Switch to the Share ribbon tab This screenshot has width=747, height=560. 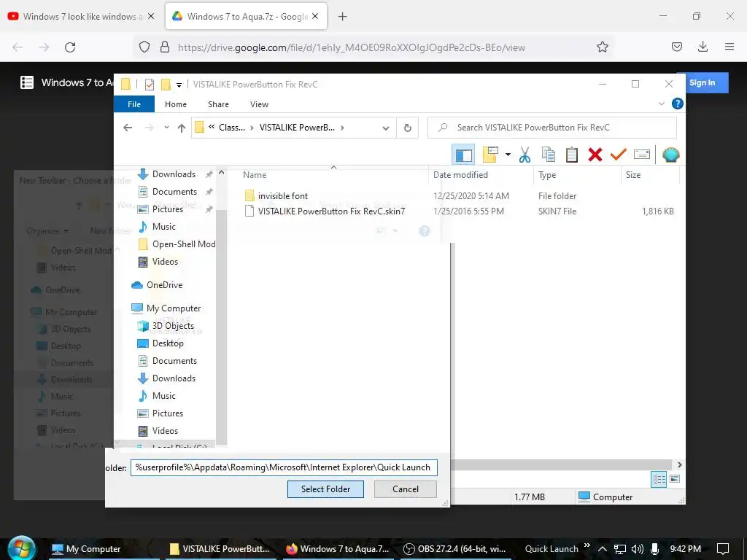point(218,104)
